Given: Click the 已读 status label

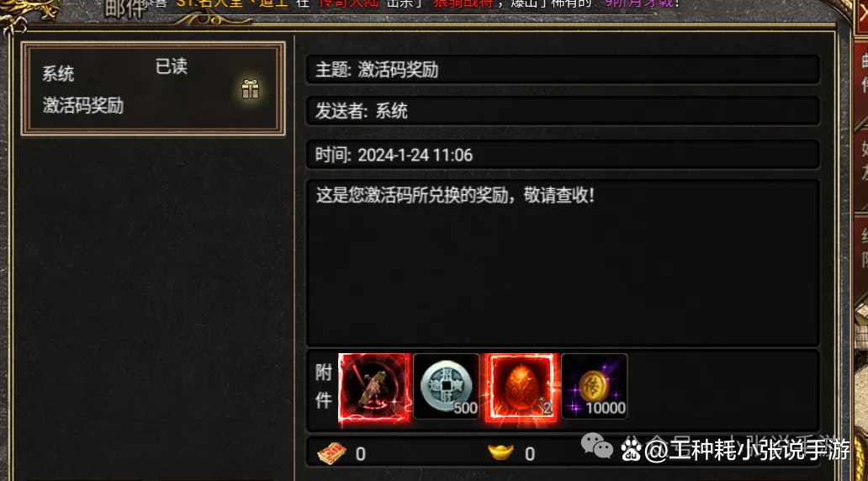Looking at the screenshot, I should (x=171, y=66).
